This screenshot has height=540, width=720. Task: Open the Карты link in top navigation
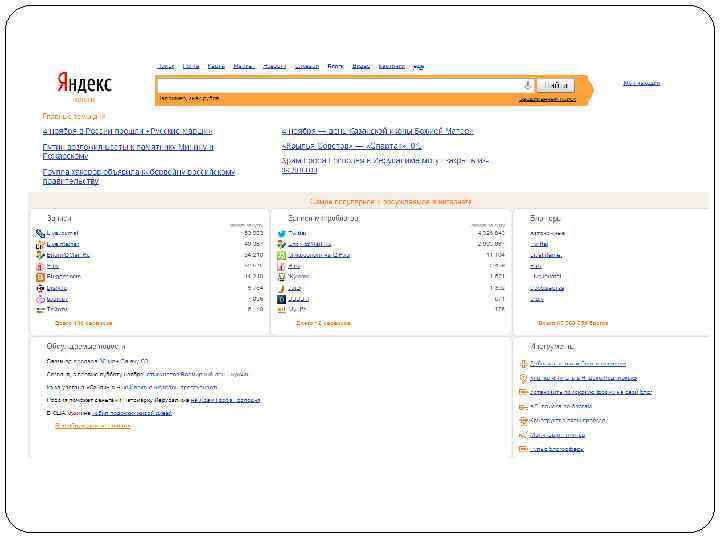tap(216, 67)
